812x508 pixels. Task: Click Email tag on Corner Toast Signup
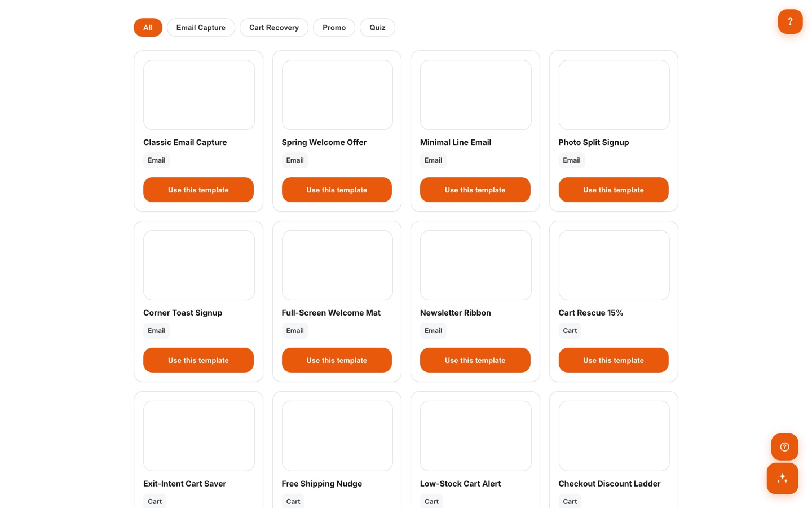tap(156, 331)
